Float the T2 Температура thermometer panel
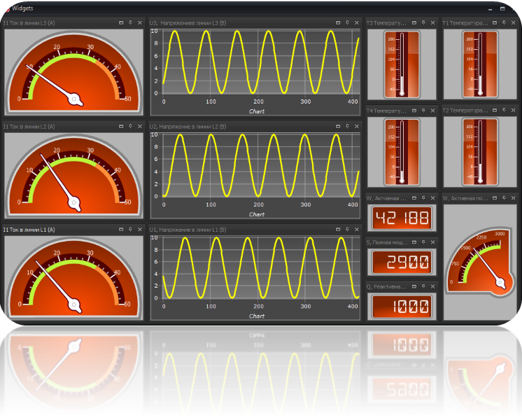The height and width of the screenshot is (420, 522). point(495,110)
